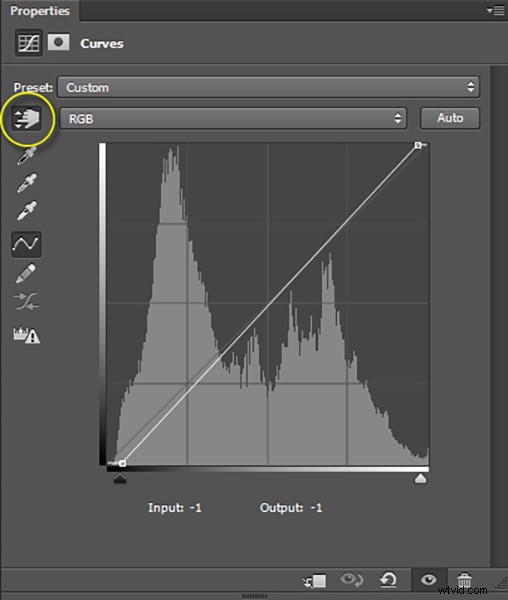Reset curves to adjustment defaults
508x600 pixels.
(389, 580)
